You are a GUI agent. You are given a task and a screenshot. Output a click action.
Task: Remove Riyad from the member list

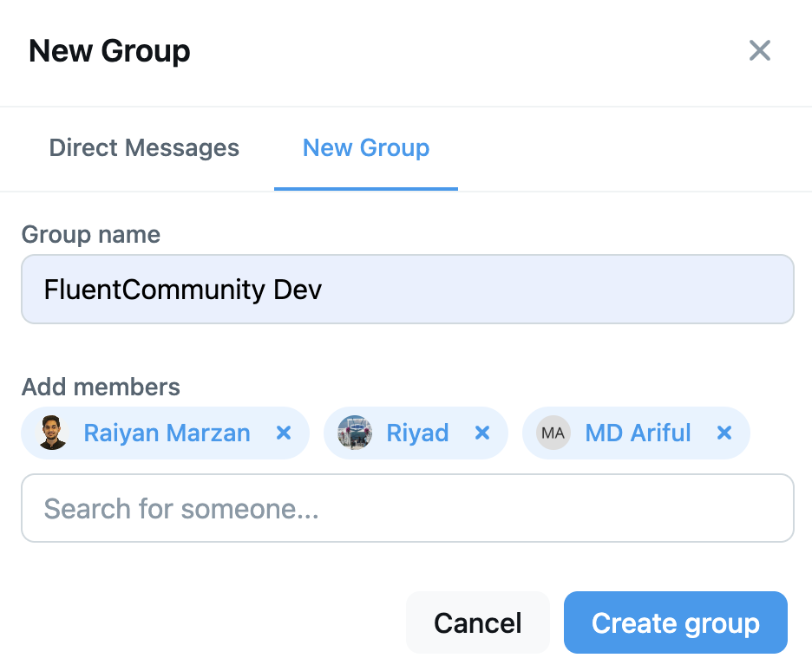pos(483,433)
